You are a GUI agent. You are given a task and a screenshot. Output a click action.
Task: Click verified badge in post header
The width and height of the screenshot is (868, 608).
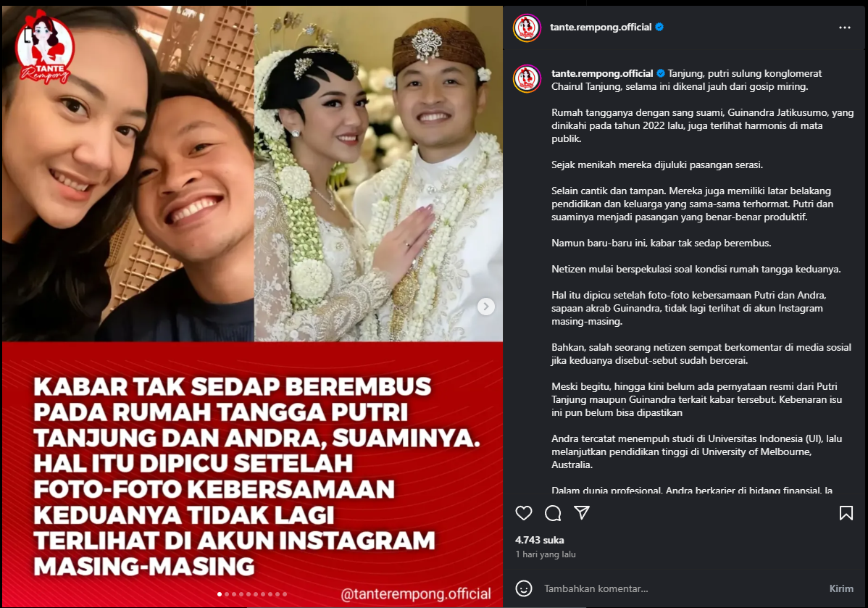coord(659,27)
